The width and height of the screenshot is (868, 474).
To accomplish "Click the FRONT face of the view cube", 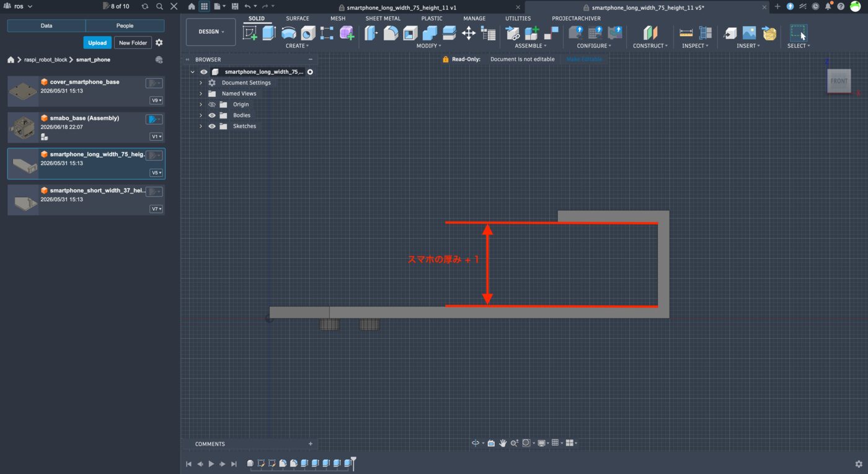I will [839, 81].
